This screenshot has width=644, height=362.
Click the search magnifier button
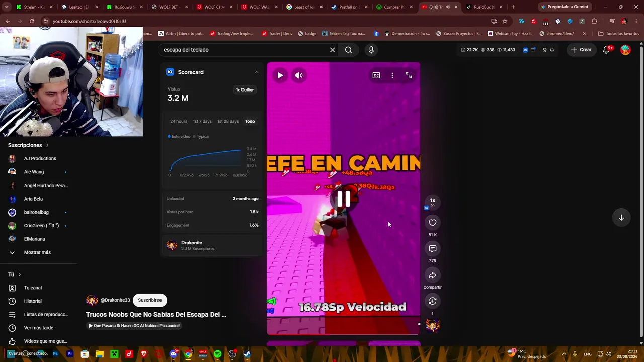pyautogui.click(x=348, y=50)
